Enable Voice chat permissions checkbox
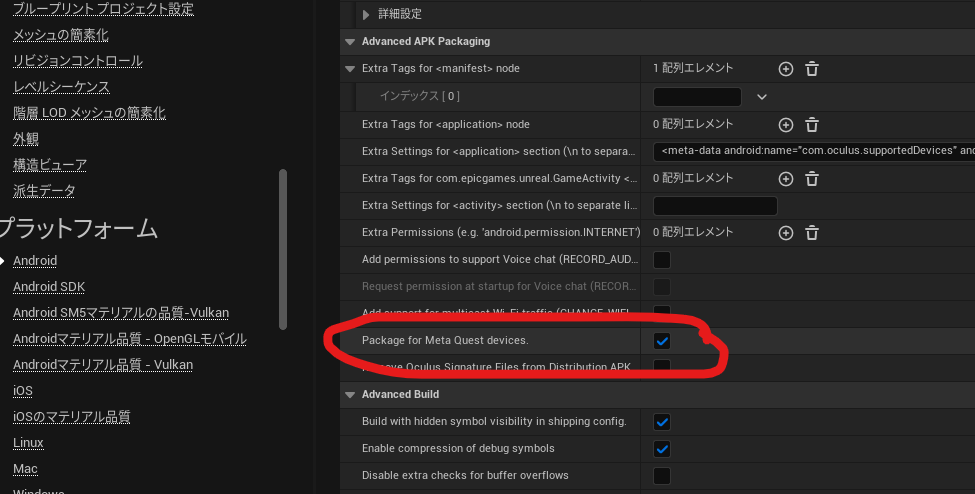 click(x=662, y=259)
